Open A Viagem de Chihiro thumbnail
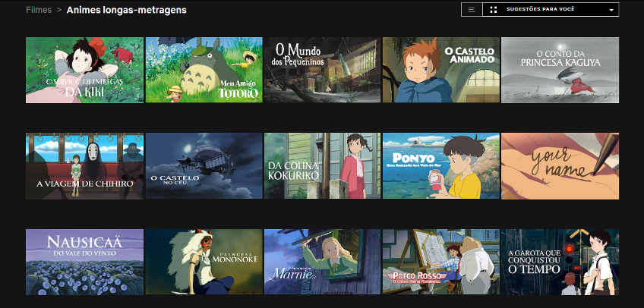644x308 pixels. tap(84, 166)
